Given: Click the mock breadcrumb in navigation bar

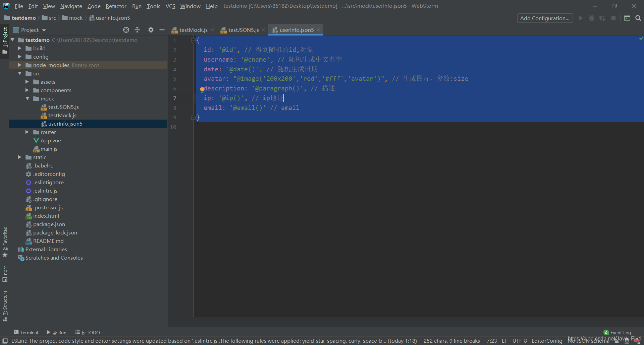Looking at the screenshot, I should coord(75,18).
